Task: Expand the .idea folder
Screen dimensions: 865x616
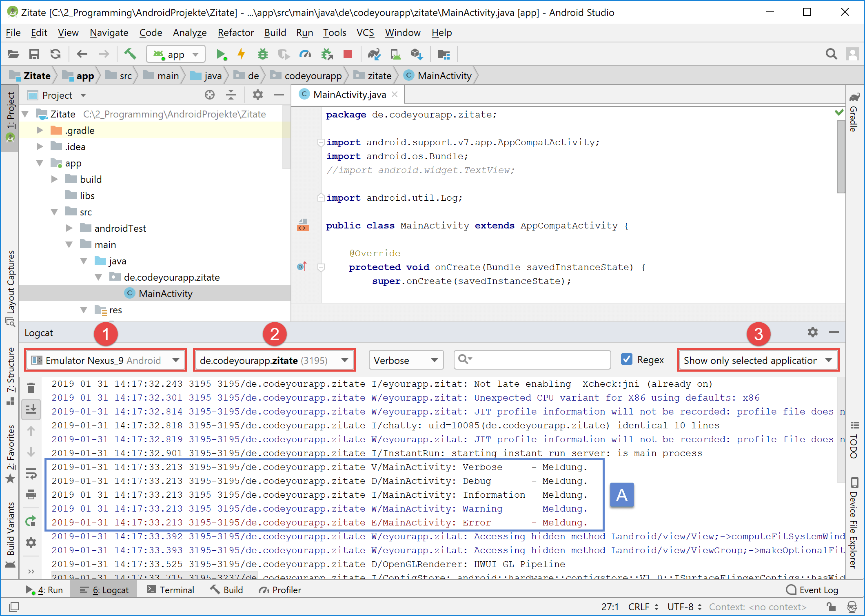Action: [40, 147]
